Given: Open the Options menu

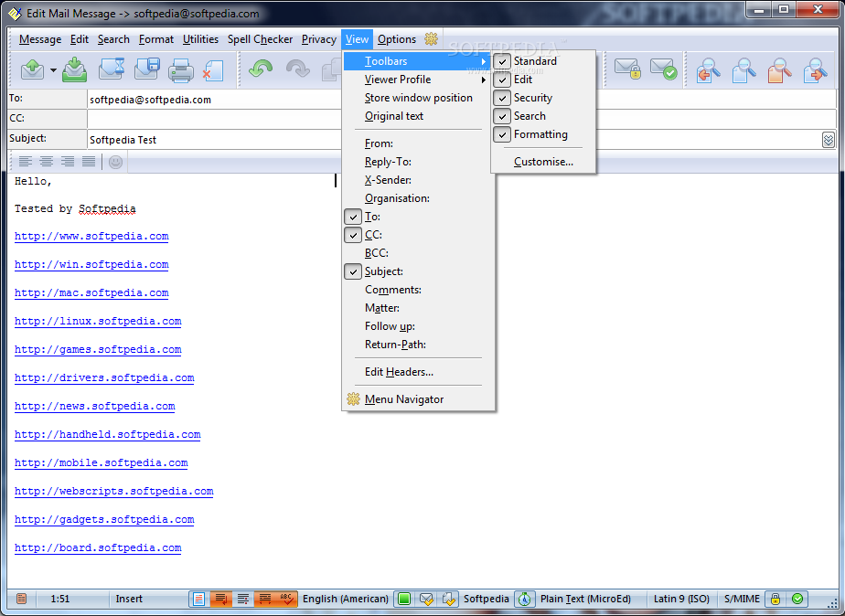Looking at the screenshot, I should pyautogui.click(x=397, y=39).
